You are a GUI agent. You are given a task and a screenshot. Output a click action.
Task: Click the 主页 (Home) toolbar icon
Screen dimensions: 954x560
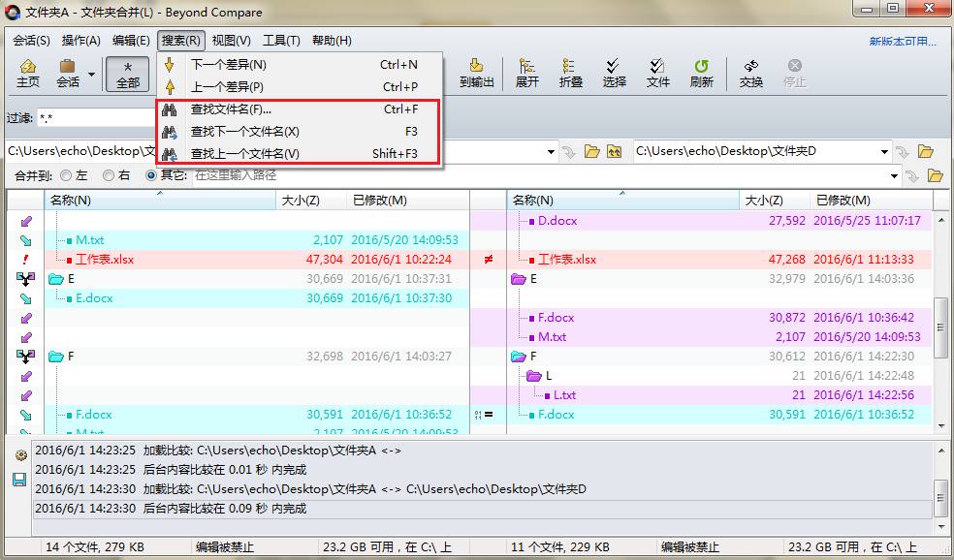coord(27,73)
